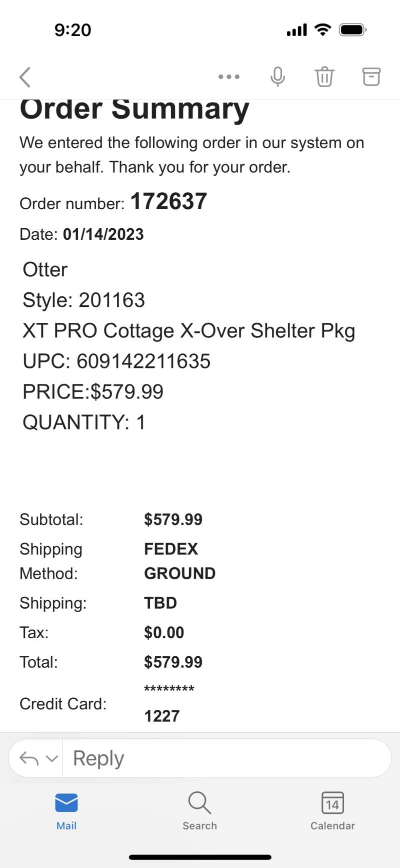
Task: Open the Calendar tab
Action: tap(332, 811)
